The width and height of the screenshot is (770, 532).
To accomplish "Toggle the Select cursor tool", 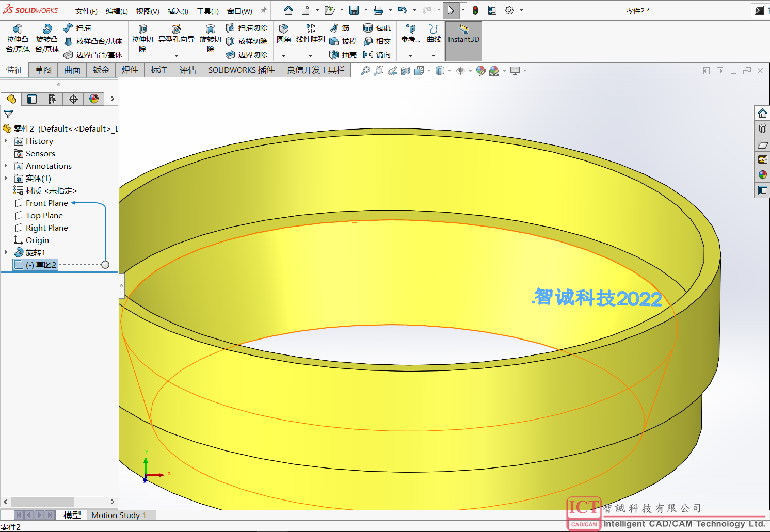I will click(x=451, y=10).
